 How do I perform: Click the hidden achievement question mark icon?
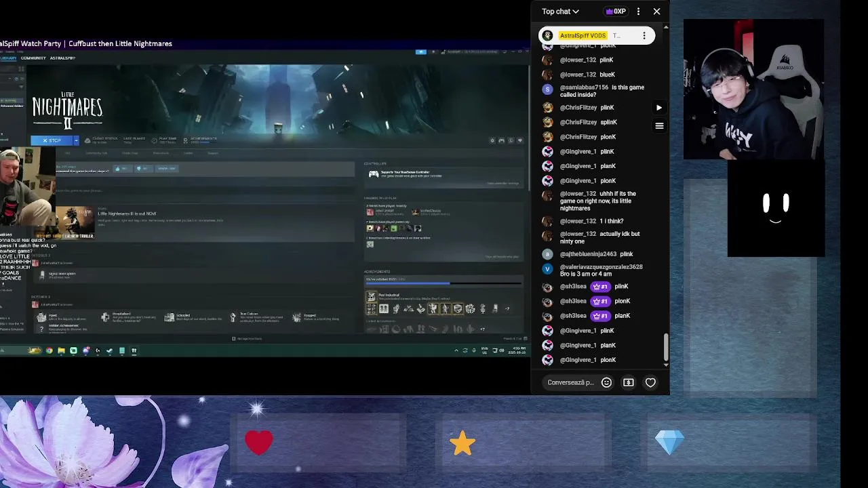click(x=41, y=329)
